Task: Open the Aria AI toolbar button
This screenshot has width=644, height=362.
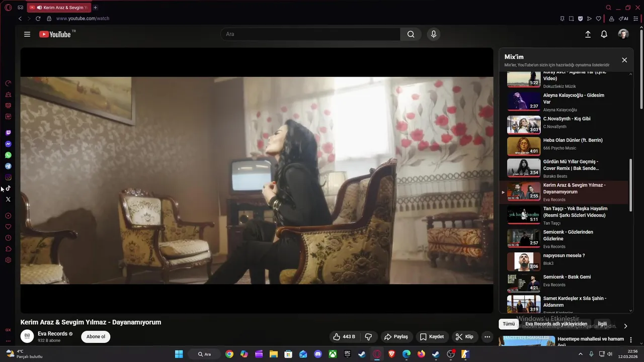Action: [x=623, y=19]
